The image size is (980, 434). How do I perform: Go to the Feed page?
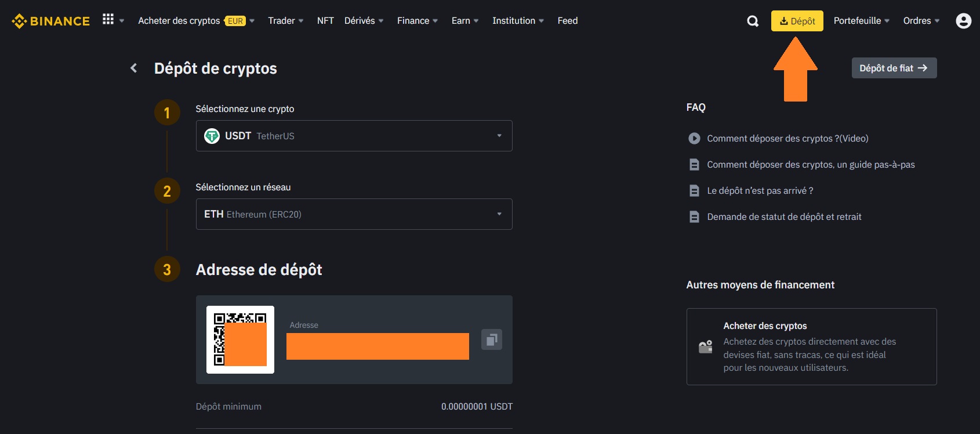coord(568,21)
